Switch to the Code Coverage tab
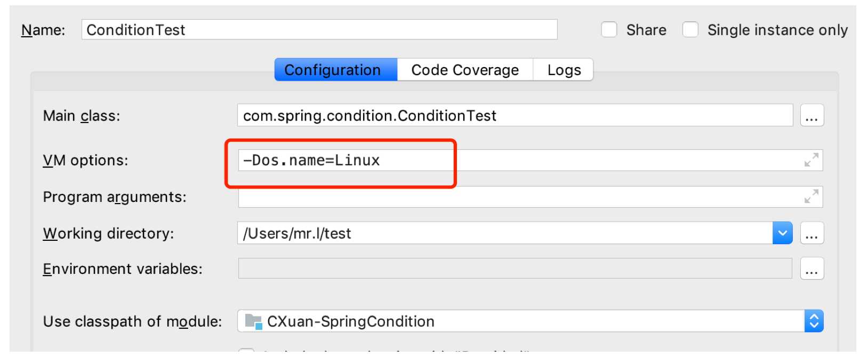 pos(465,70)
